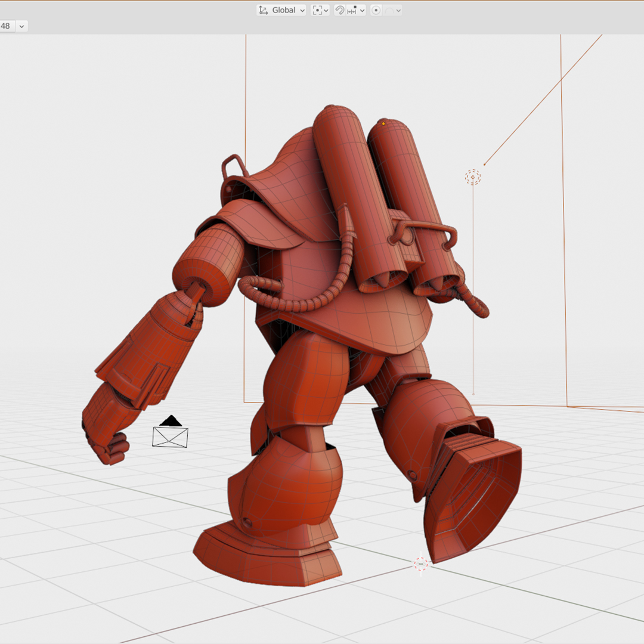Click the field showing 48

(6, 26)
